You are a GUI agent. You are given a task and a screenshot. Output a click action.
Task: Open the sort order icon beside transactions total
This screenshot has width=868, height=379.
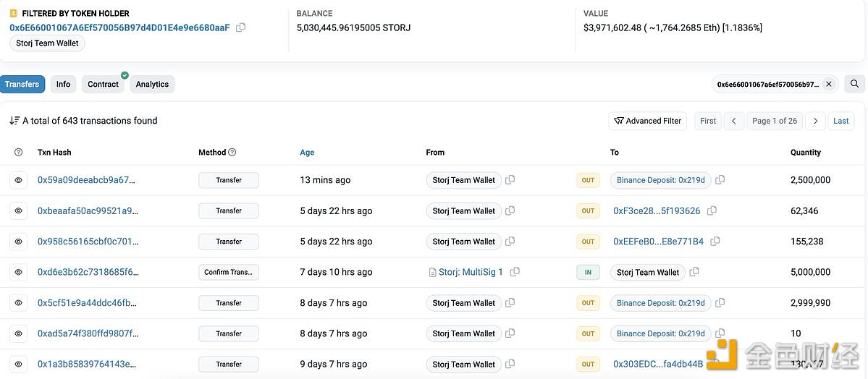pos(14,121)
